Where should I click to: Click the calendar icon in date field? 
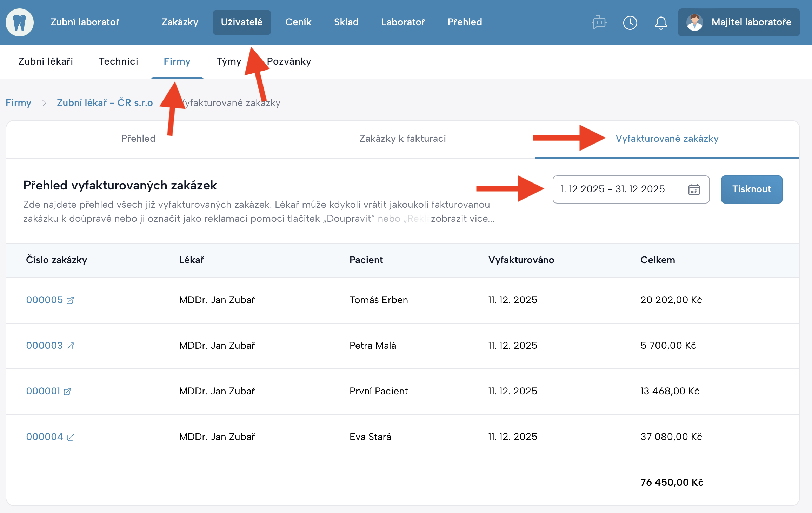pyautogui.click(x=694, y=189)
